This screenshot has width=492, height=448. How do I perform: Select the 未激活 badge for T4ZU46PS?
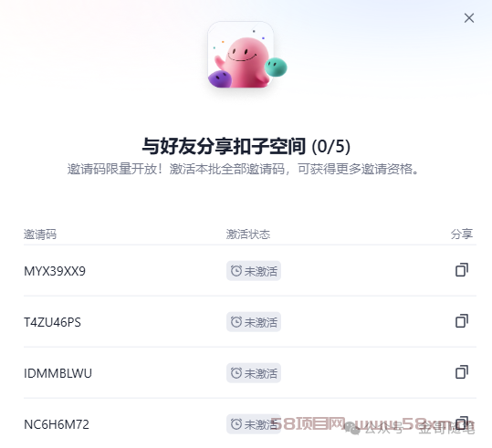point(254,322)
